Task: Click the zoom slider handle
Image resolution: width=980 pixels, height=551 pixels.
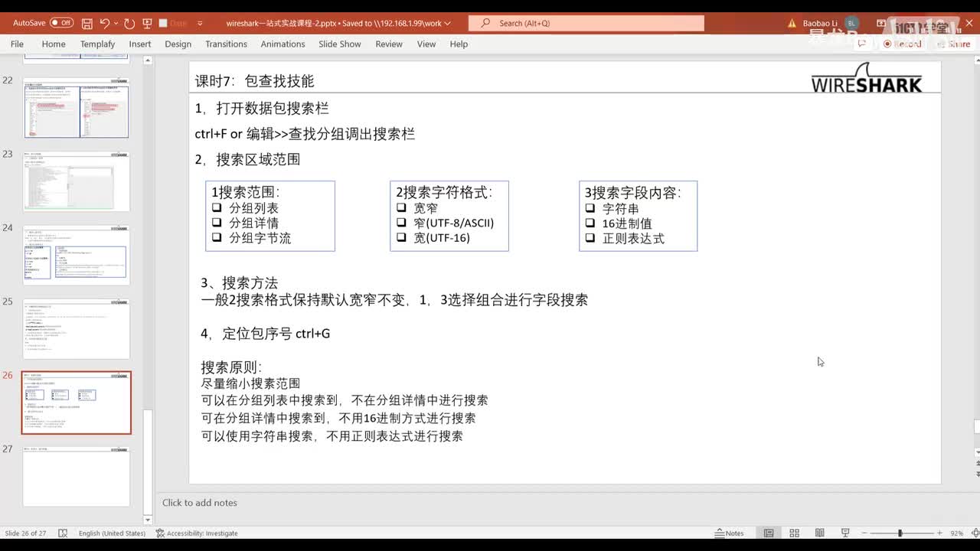Action: point(900,533)
